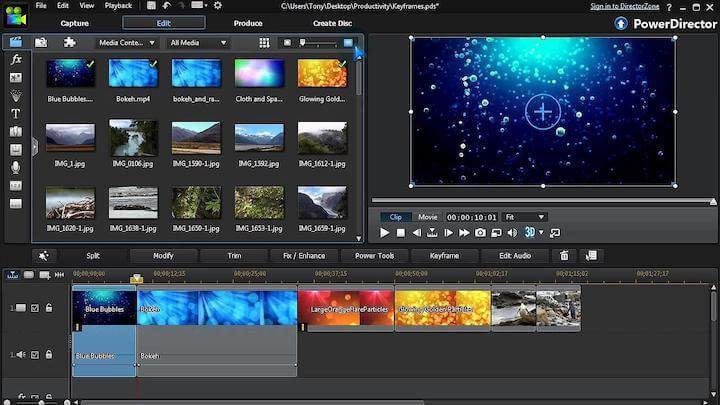The height and width of the screenshot is (405, 720).
Task: Toggle the 3D mode button
Action: [x=529, y=232]
